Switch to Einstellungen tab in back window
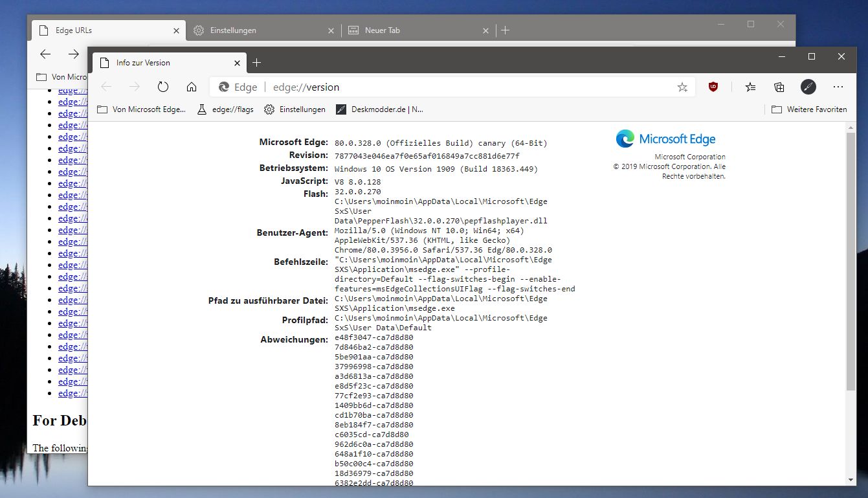This screenshot has height=498, width=868. pyautogui.click(x=264, y=30)
